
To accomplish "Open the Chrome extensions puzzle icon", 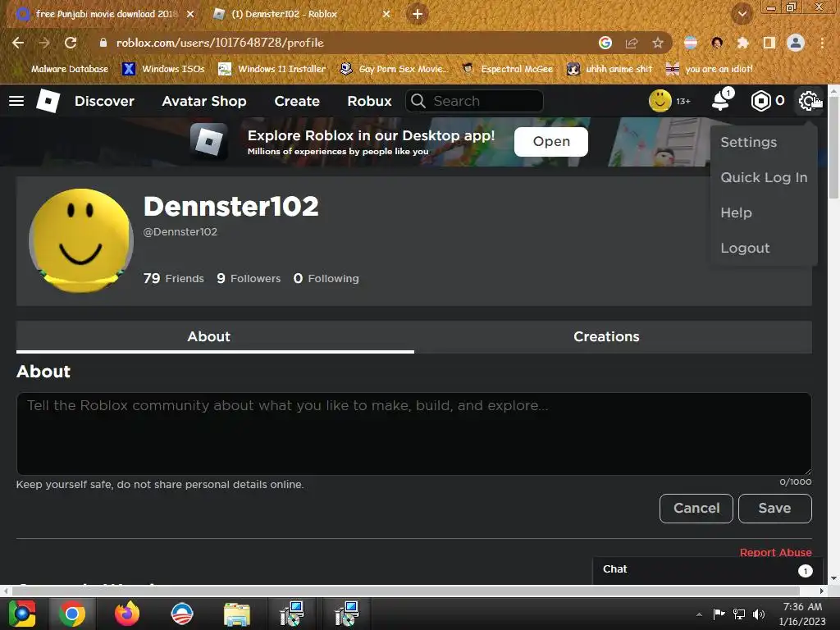I will [742, 43].
